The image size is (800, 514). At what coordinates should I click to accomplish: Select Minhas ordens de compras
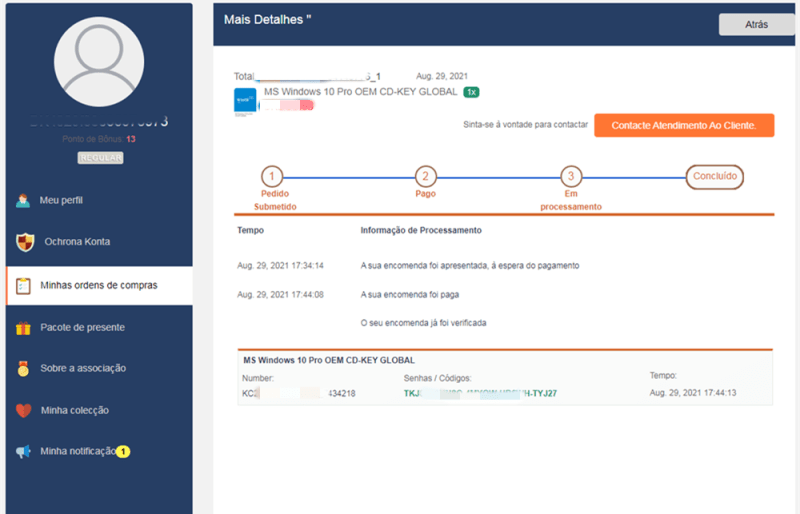tap(99, 285)
